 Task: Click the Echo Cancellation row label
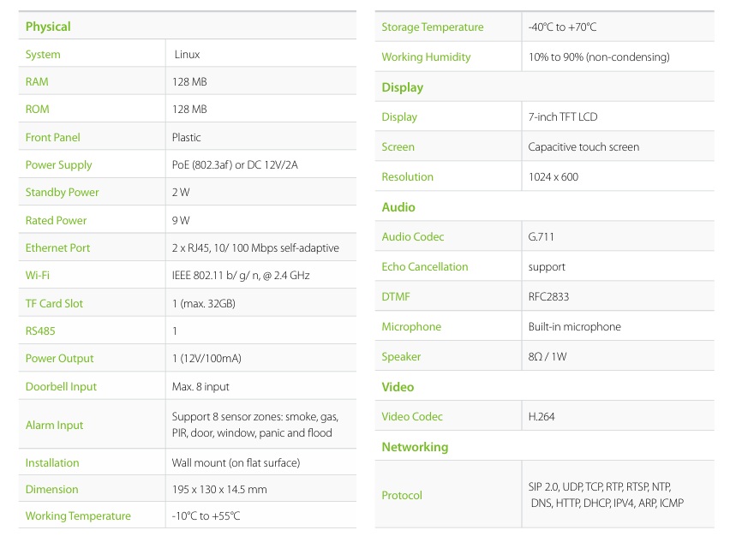pyautogui.click(x=425, y=267)
